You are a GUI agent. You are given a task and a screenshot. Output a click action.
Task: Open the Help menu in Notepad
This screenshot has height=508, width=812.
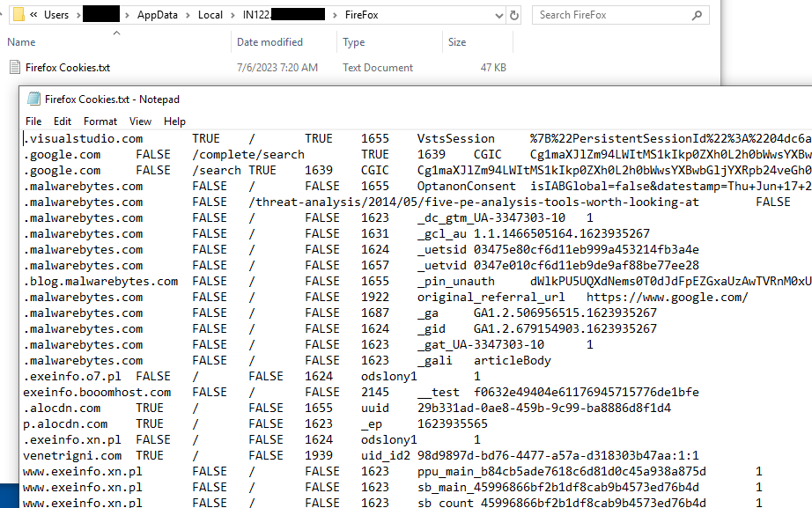click(174, 121)
